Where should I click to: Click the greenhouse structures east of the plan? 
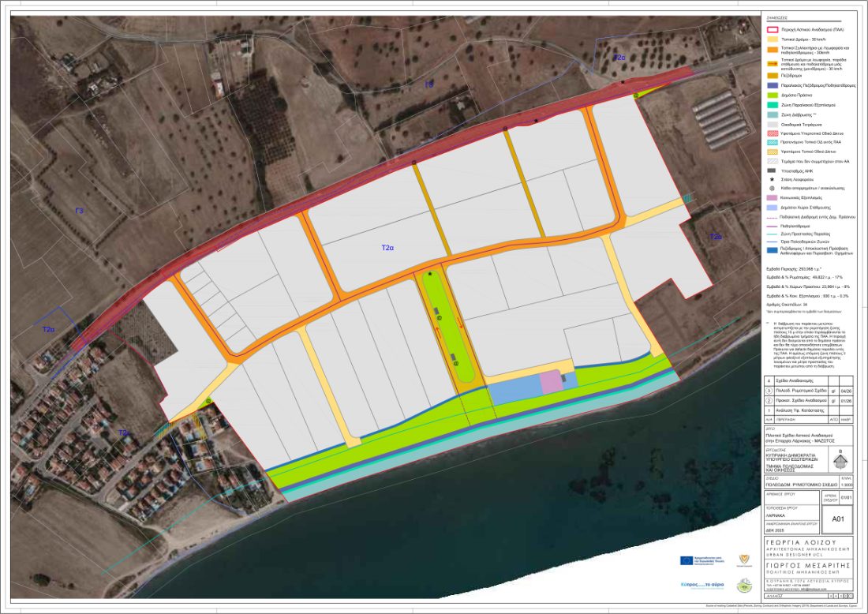[720, 120]
